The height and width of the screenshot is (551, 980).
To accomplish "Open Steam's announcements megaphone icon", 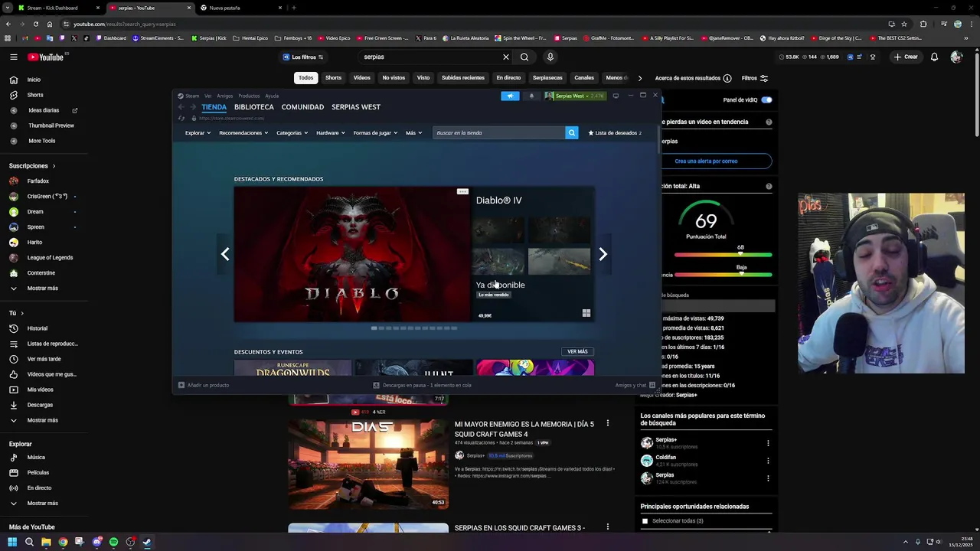I will tap(510, 96).
